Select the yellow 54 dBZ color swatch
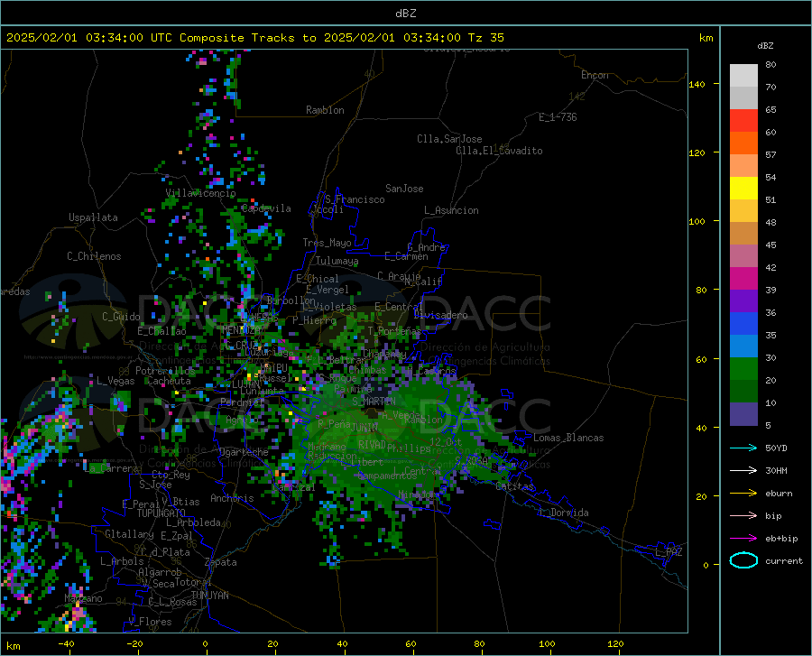 (x=743, y=189)
